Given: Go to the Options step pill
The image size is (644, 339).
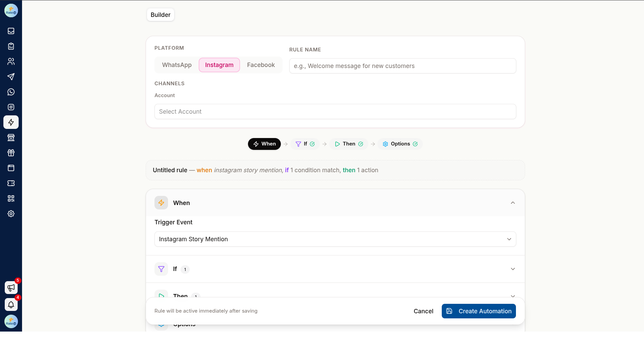Looking at the screenshot, I should tap(400, 144).
